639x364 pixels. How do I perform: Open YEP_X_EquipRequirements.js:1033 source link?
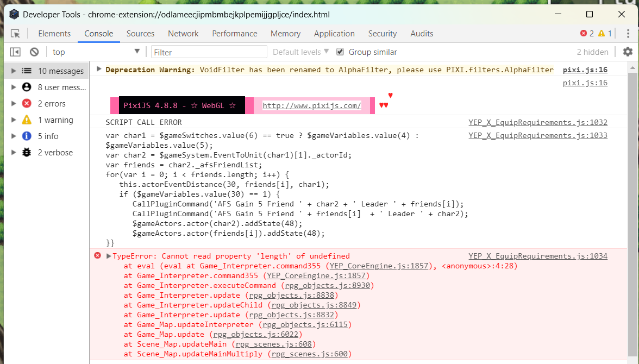click(x=538, y=135)
